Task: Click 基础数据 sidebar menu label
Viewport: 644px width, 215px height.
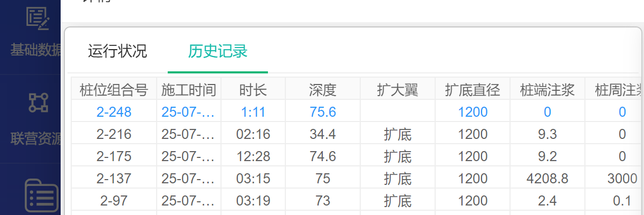Action: click(36, 51)
